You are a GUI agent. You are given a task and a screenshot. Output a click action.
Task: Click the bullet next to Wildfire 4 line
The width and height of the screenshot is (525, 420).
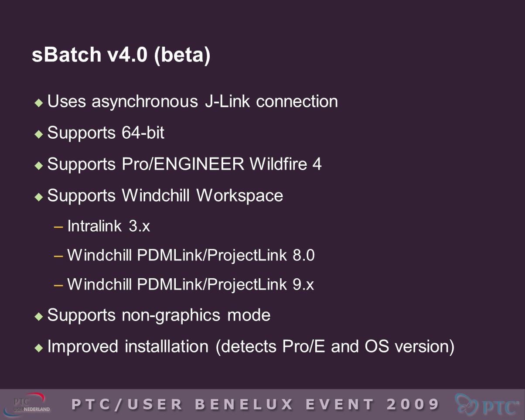pyautogui.click(x=39, y=166)
